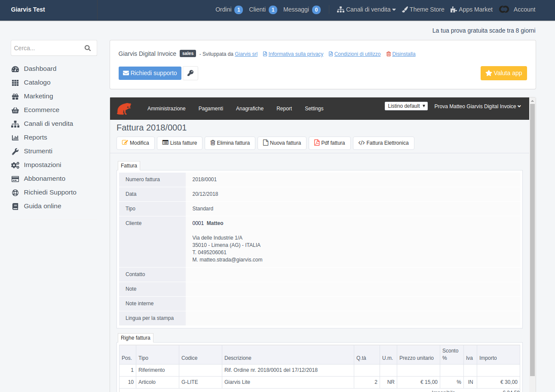Click the free trial expiry notice text
The height and width of the screenshot is (392, 555).
[x=484, y=30]
